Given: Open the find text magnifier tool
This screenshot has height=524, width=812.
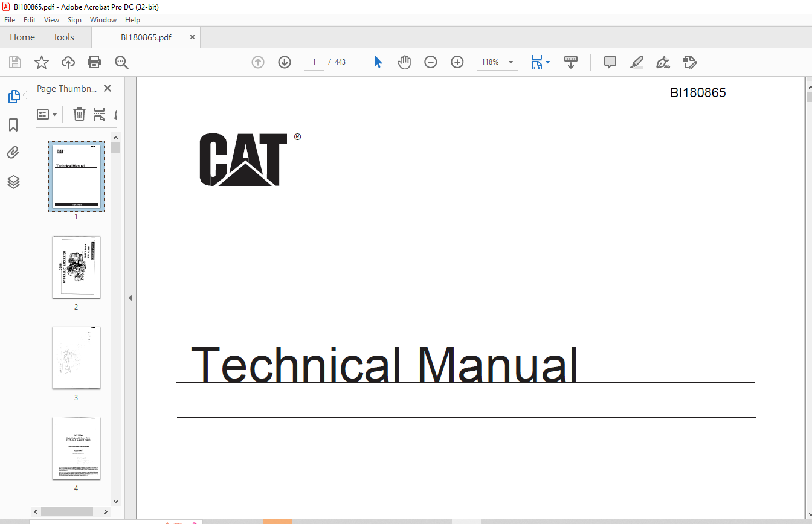Looking at the screenshot, I should (x=121, y=62).
